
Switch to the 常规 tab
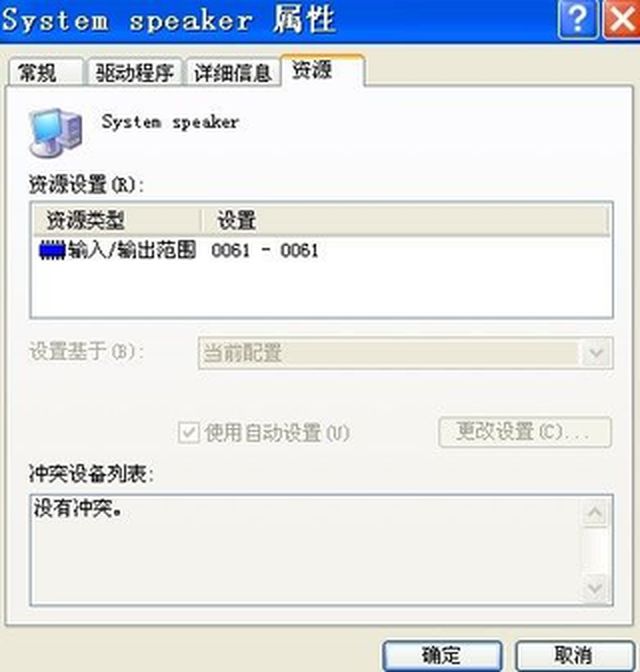click(x=45, y=72)
